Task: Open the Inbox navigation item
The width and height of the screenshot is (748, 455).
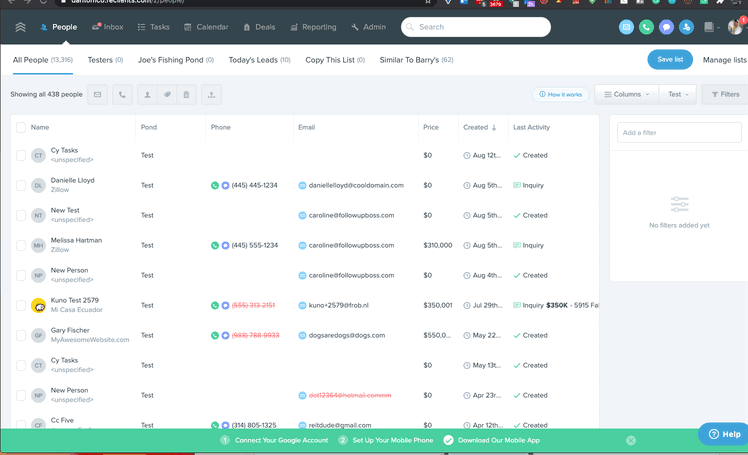Action: (108, 27)
